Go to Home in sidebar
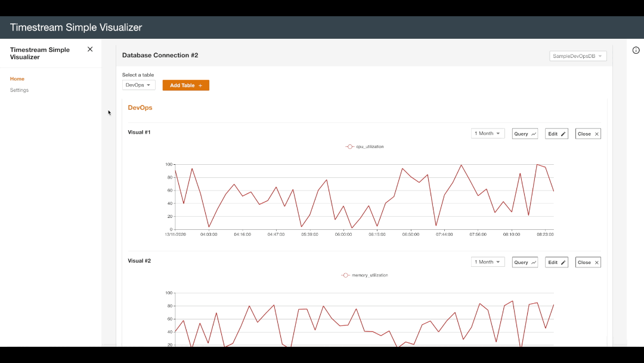Image resolution: width=644 pixels, height=363 pixels. click(x=17, y=79)
